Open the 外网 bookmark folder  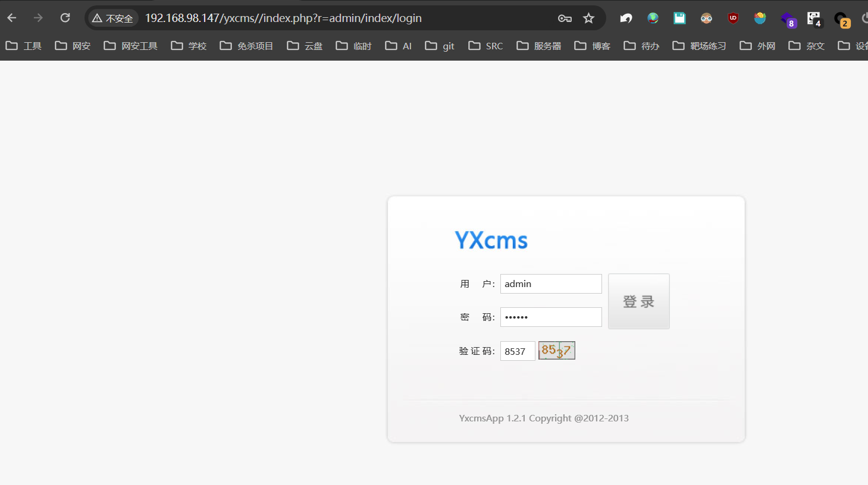[757, 46]
